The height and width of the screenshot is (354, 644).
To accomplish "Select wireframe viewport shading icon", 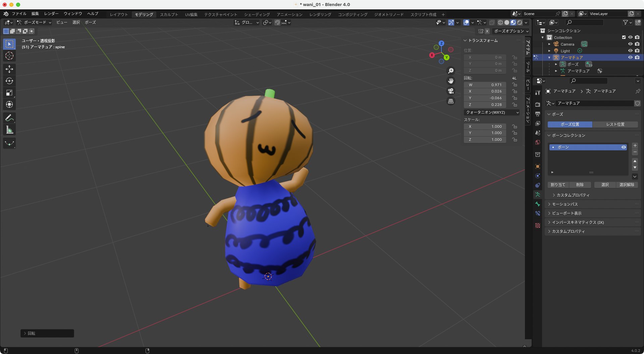I will point(500,22).
